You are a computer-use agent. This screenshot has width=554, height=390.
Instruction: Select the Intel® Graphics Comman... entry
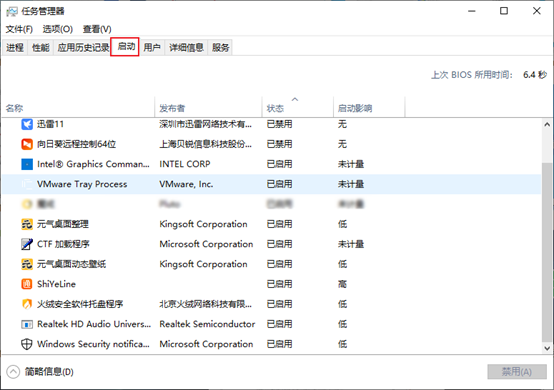tap(93, 164)
